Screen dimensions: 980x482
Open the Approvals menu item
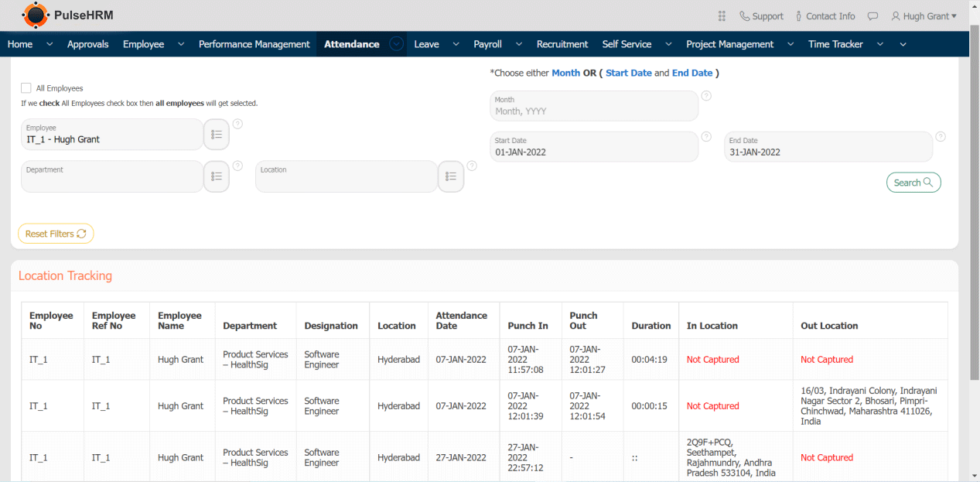(87, 44)
